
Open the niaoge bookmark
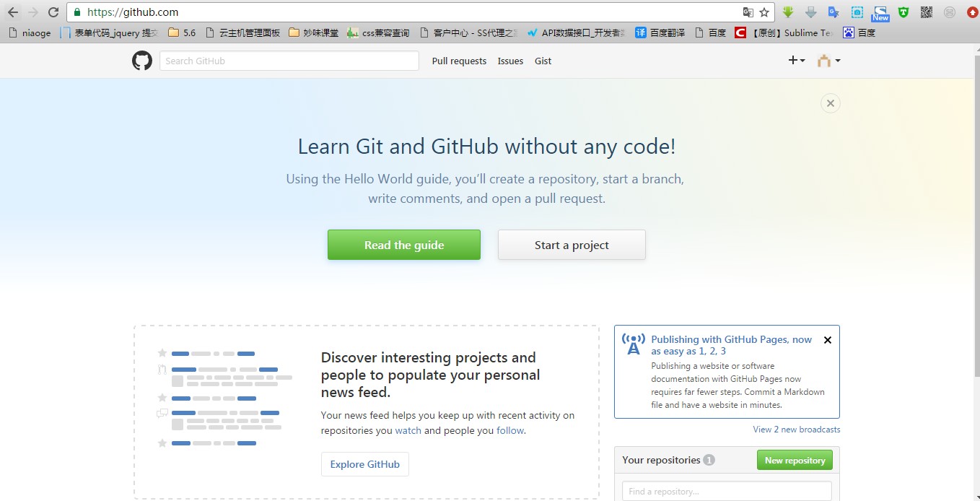click(x=30, y=32)
